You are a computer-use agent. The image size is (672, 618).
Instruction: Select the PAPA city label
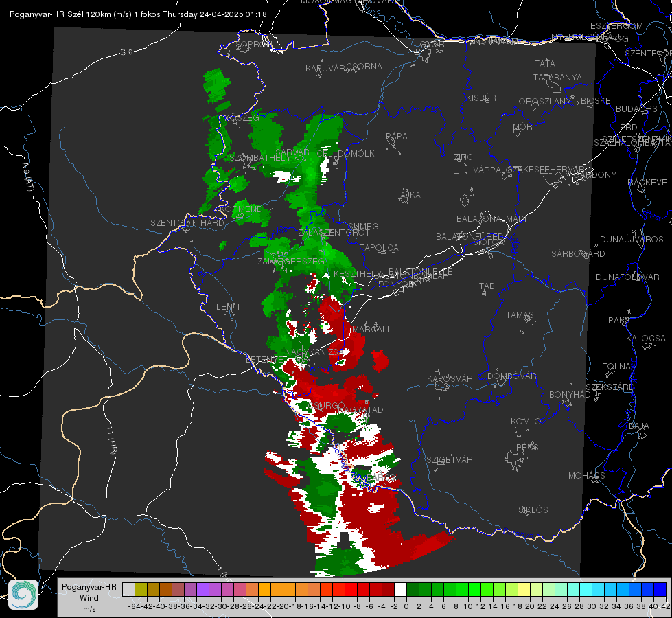pyautogui.click(x=397, y=137)
